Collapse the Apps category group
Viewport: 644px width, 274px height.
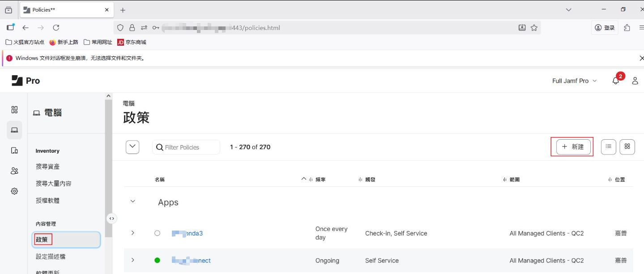132,201
